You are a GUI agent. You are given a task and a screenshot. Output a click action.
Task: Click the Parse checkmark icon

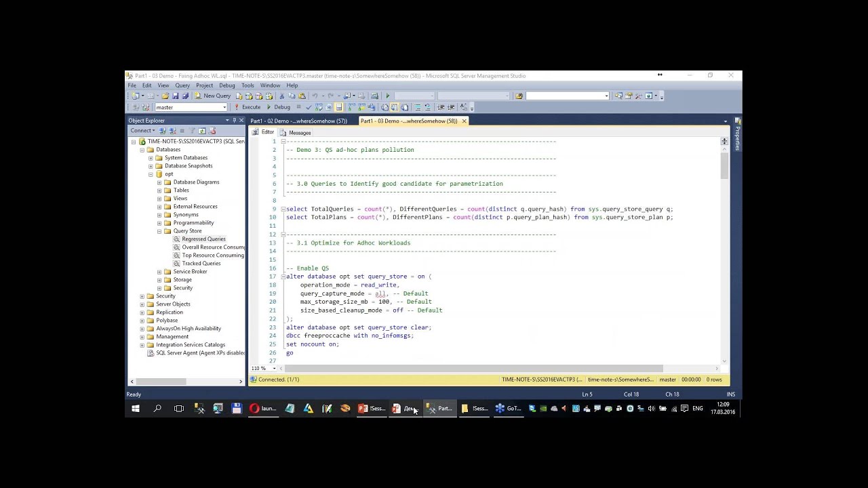pos(309,107)
